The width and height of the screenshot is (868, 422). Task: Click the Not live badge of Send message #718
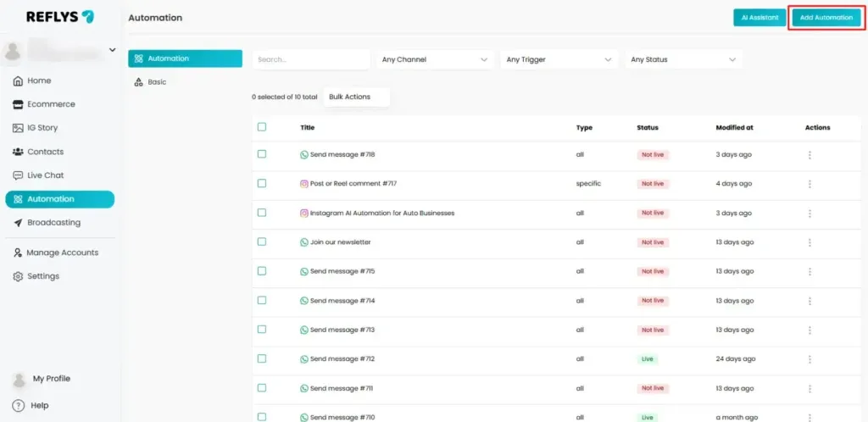(653, 155)
